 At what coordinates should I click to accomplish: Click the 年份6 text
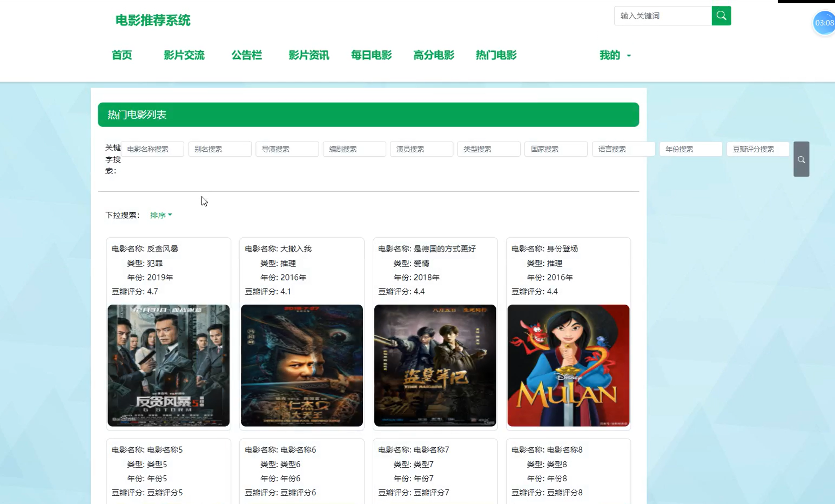(x=291, y=479)
